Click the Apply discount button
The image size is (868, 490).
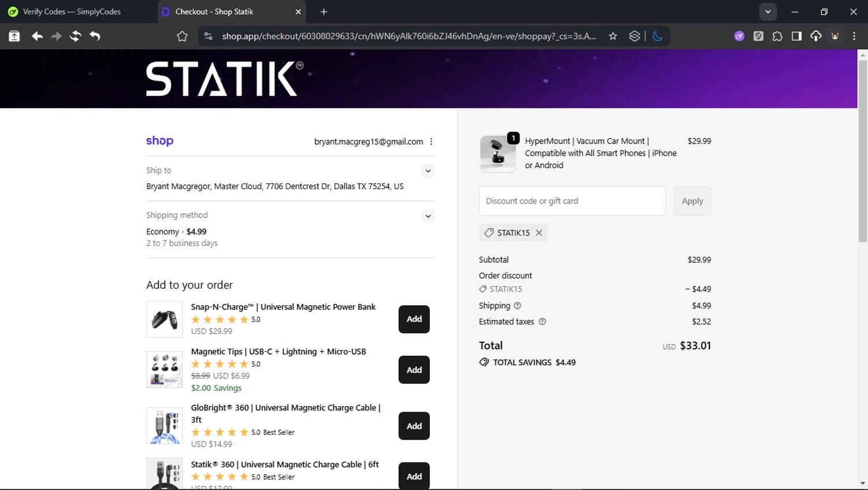tap(692, 201)
